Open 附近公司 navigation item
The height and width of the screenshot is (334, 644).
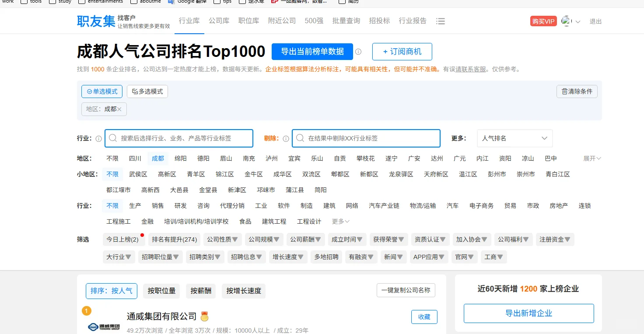(x=282, y=21)
